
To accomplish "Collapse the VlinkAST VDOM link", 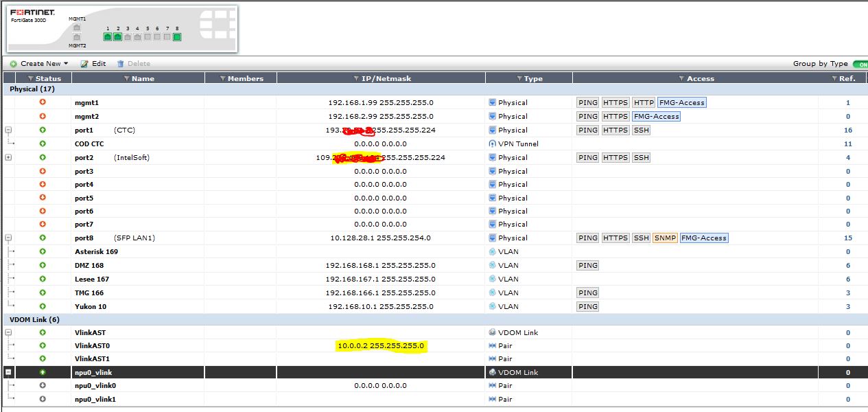I will (x=8, y=332).
